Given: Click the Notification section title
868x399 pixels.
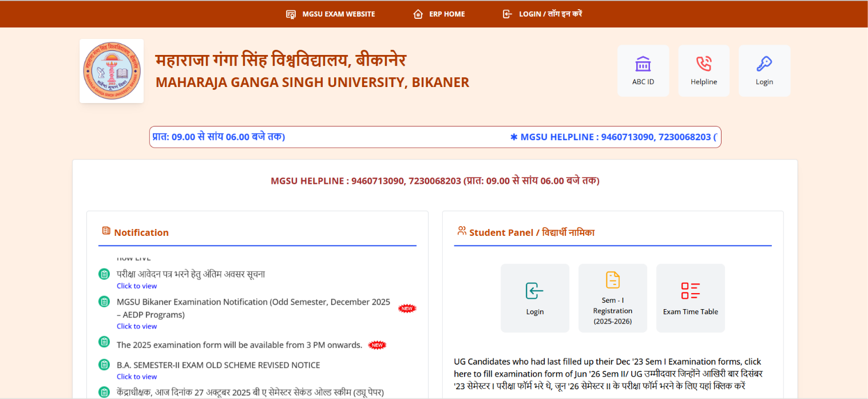Looking at the screenshot, I should [x=141, y=232].
